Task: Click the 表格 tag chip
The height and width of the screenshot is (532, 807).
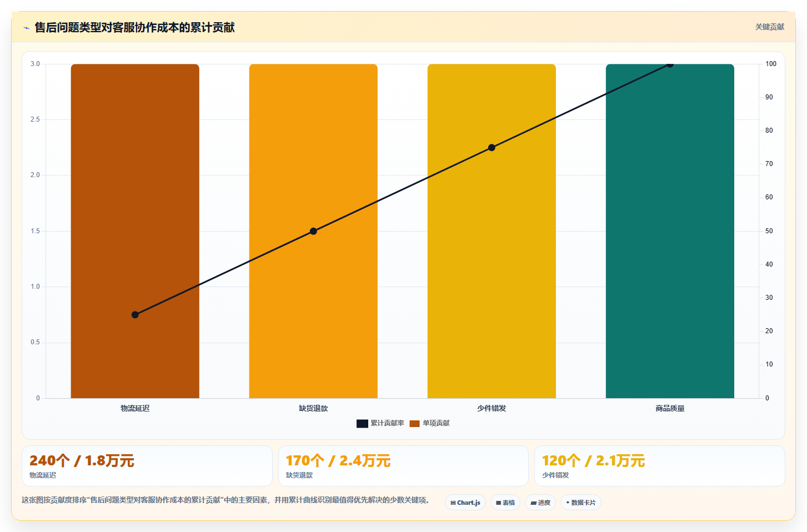Action: [x=505, y=503]
